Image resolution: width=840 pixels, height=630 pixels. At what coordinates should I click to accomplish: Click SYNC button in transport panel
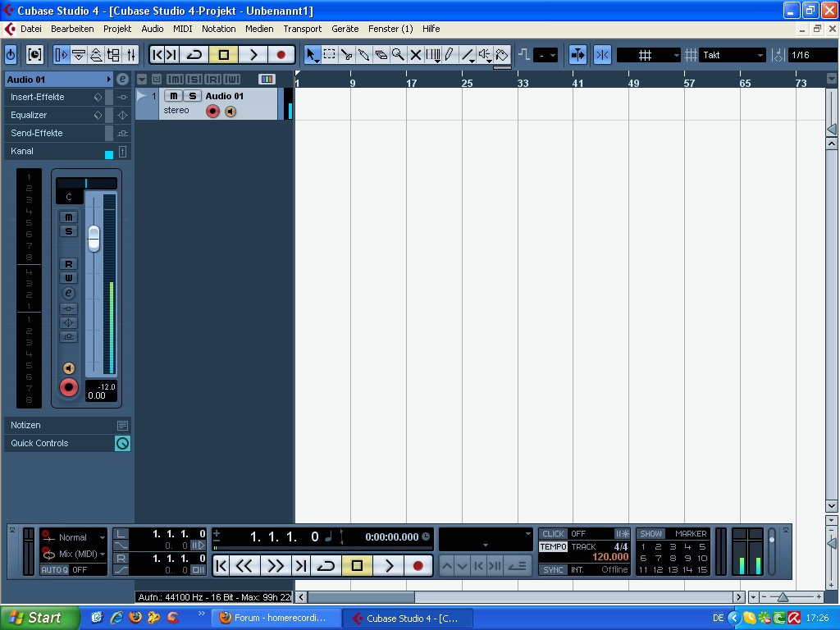pyautogui.click(x=553, y=569)
